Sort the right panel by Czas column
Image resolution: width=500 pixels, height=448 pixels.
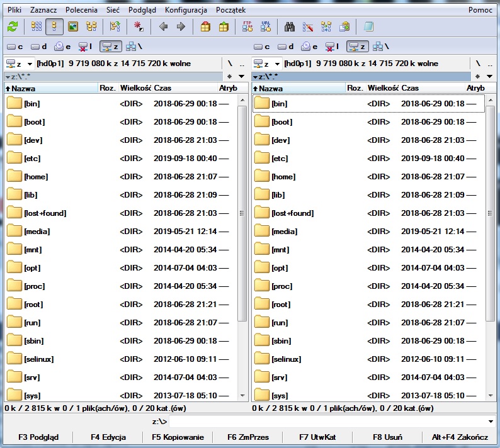click(432, 88)
